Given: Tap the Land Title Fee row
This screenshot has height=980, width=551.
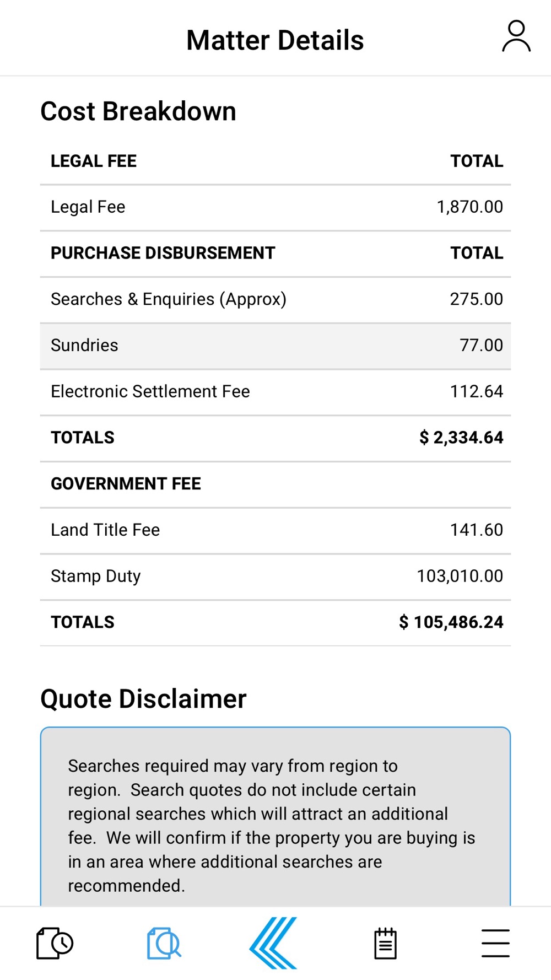Looking at the screenshot, I should (275, 530).
